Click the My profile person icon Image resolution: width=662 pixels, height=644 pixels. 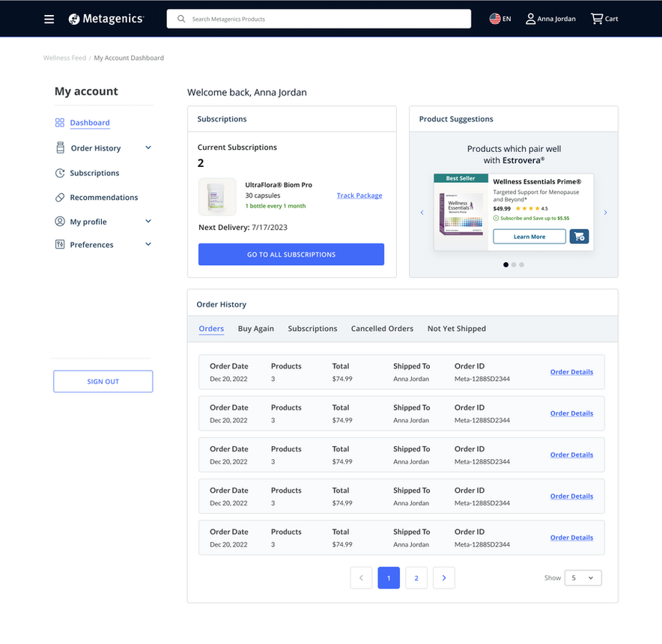coord(60,222)
